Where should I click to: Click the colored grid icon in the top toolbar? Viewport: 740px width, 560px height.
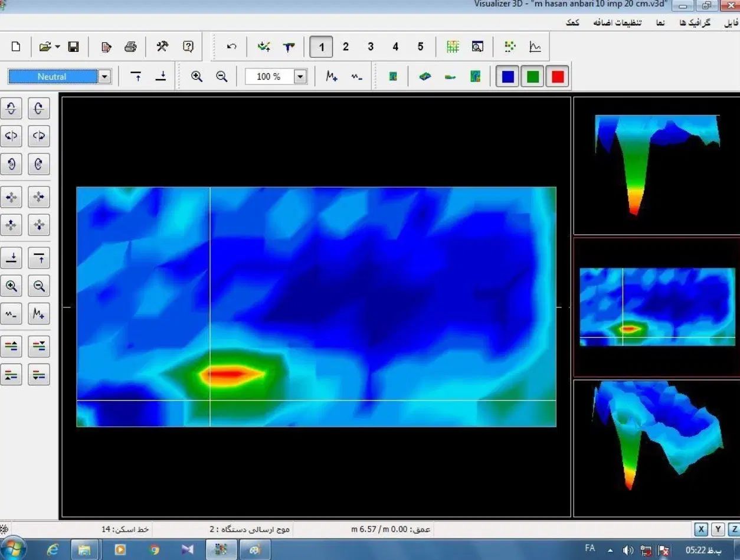453,47
